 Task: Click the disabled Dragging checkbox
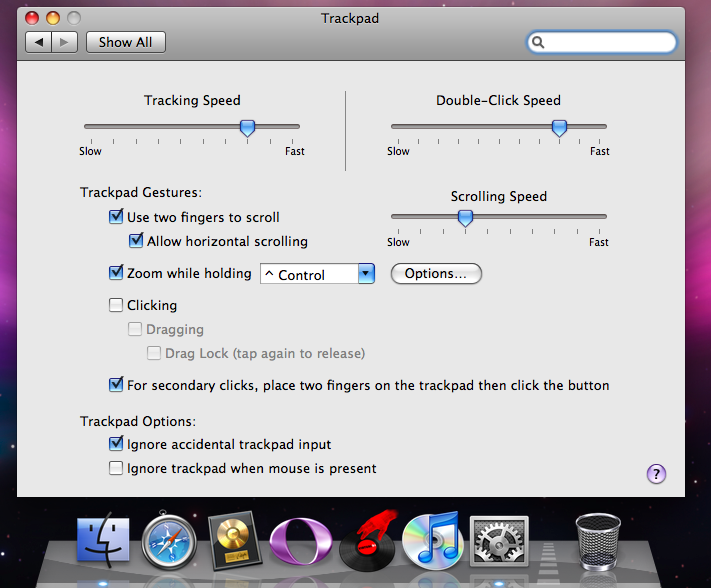click(x=135, y=329)
